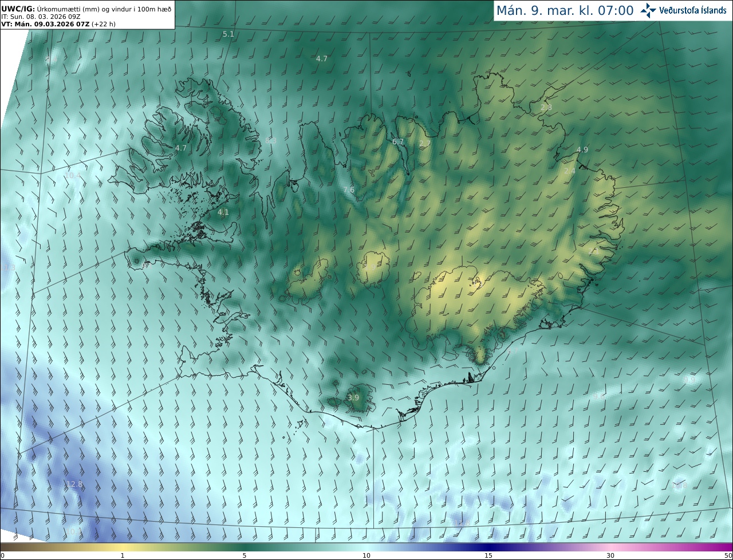Click the 4.1 value near Breiðafjörður
This screenshot has width=733, height=560.
pyautogui.click(x=223, y=212)
